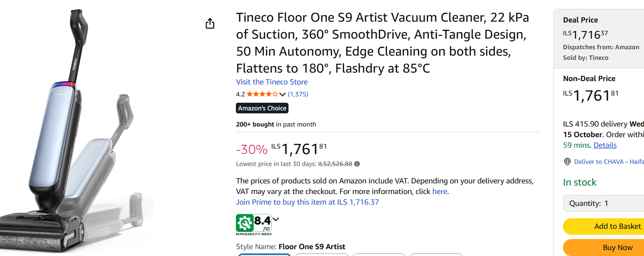Click the 'here' VAT information link
The image size is (644, 256).
(440, 191)
